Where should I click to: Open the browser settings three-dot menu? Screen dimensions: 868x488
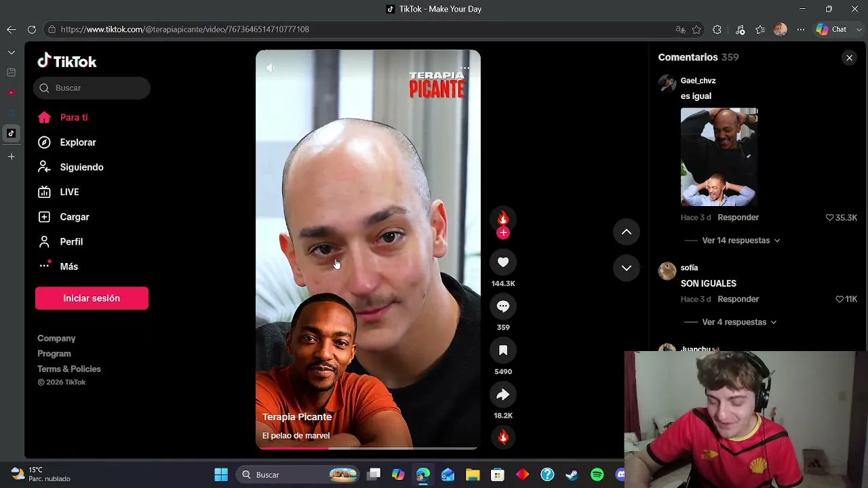point(801,29)
